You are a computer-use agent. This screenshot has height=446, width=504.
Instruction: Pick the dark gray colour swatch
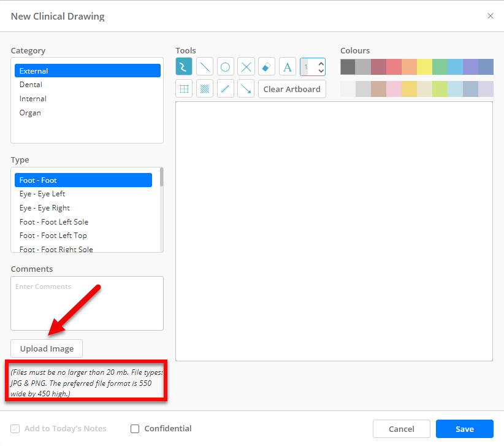coord(348,67)
